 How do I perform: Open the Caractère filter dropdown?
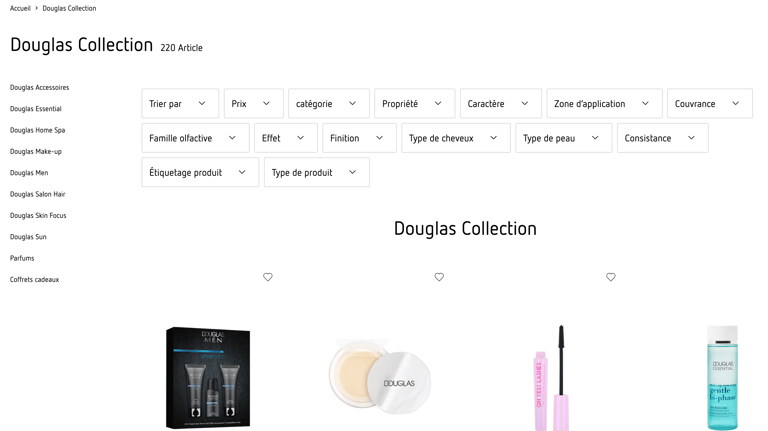501,103
